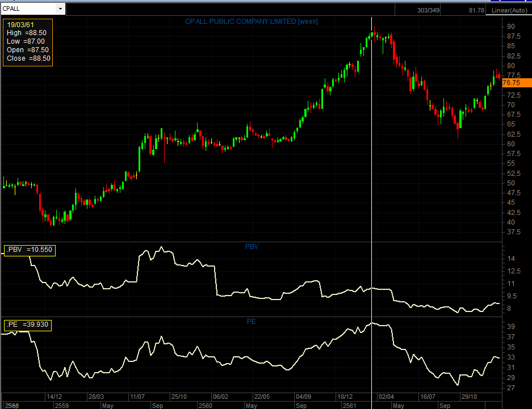
Task: Click the 45 label on price axis
Action: click(511, 203)
